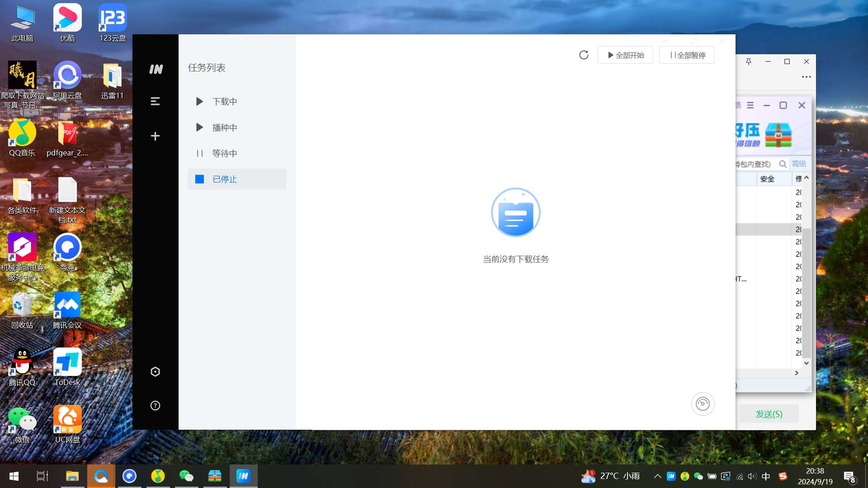Image resolution: width=868 pixels, height=488 pixels.
Task: Refresh the task list
Action: click(584, 55)
